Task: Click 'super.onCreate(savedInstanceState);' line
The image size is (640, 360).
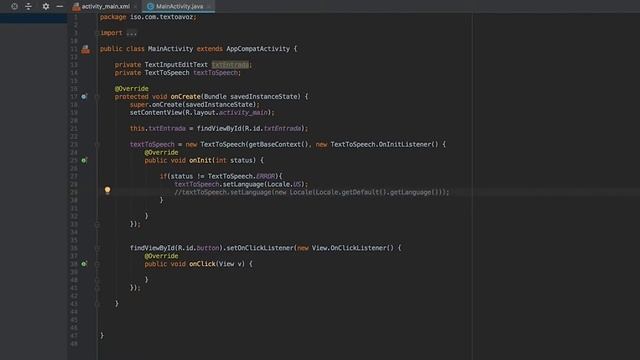Action: (x=194, y=104)
